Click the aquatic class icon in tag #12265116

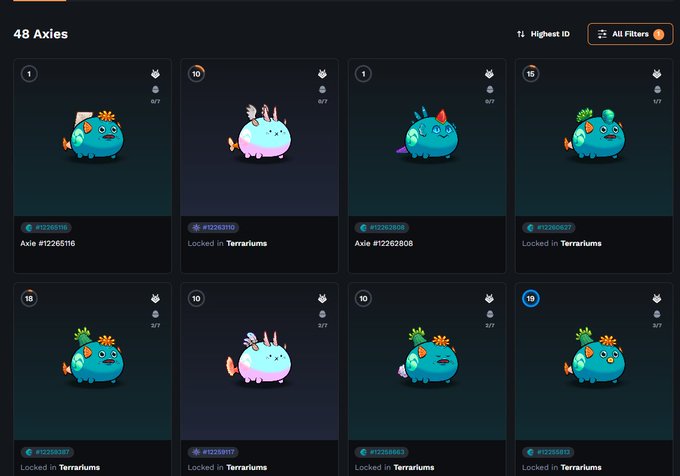point(29,228)
